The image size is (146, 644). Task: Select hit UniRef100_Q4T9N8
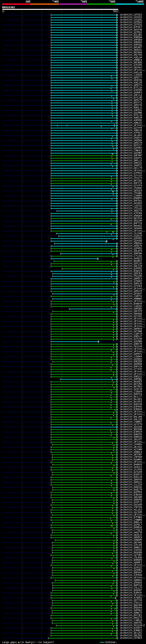click(131, 331)
